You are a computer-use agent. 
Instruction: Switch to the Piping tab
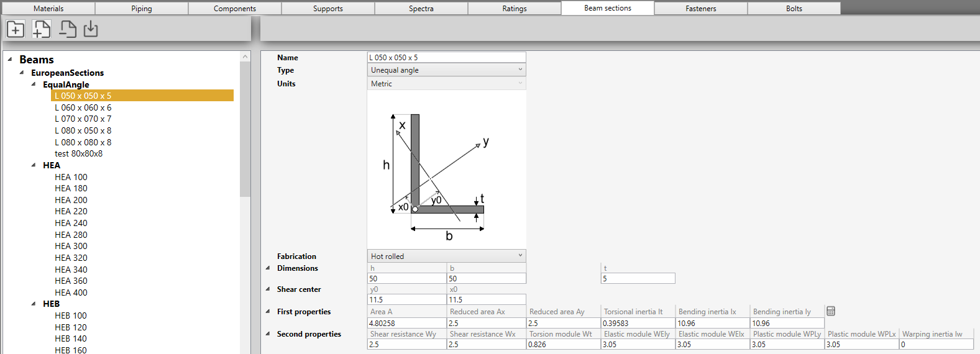pos(142,9)
